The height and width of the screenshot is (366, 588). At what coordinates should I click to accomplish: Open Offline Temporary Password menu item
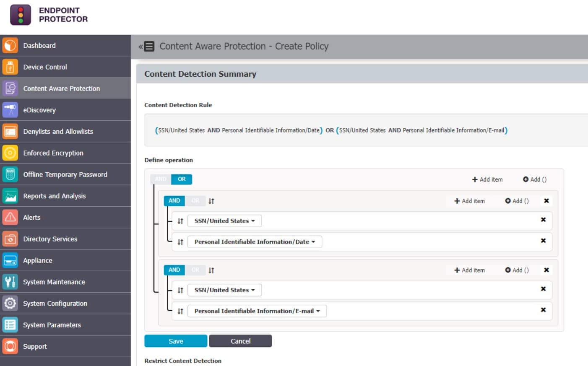click(x=65, y=174)
